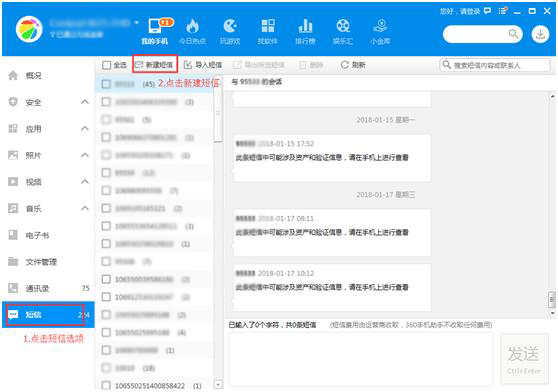Tick checkbox for 95559 (12) conversation
The image size is (558, 392).
(106, 173)
